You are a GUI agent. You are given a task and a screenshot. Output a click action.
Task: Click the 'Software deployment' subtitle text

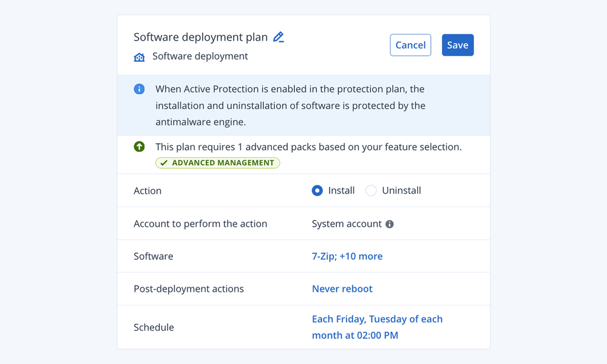click(x=200, y=56)
